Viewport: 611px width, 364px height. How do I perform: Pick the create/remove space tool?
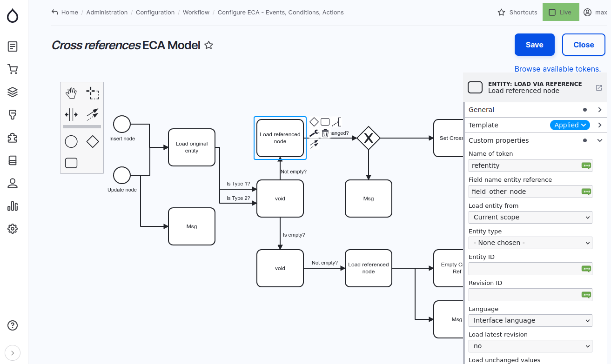[71, 114]
